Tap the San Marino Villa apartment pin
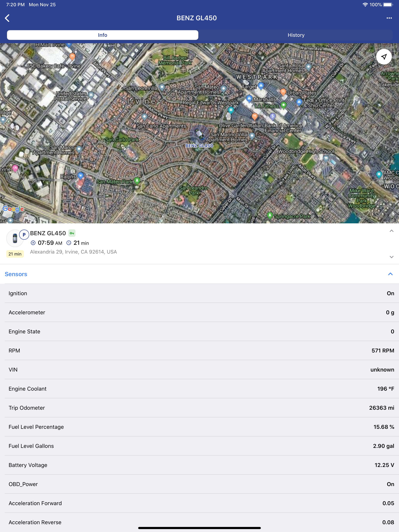399x532 pixels. [x=252, y=136]
